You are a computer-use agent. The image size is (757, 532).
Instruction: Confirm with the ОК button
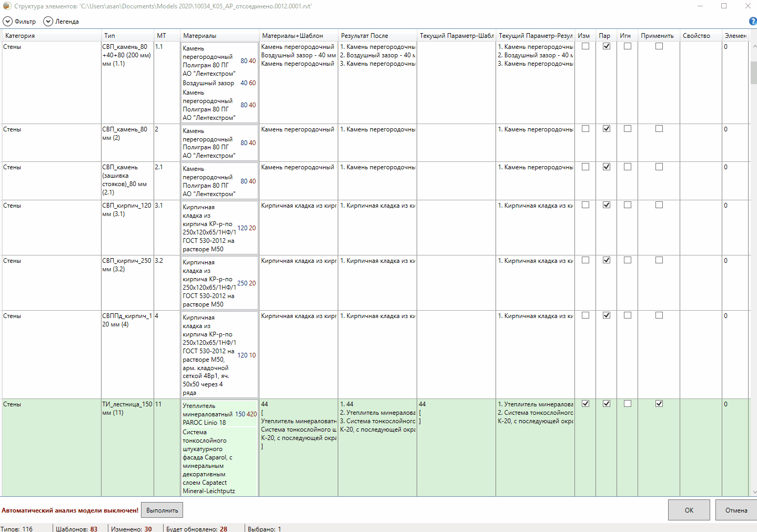pyautogui.click(x=689, y=510)
